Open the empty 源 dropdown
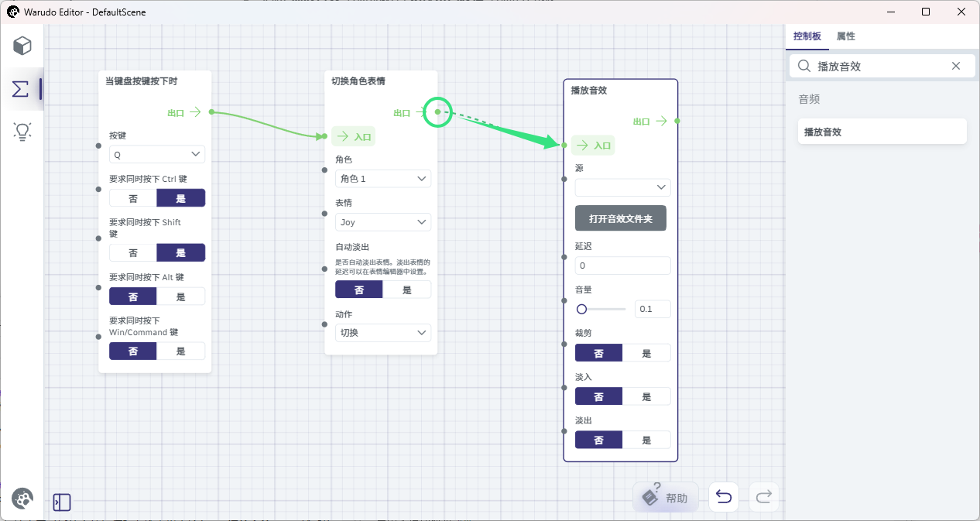The height and width of the screenshot is (521, 980). tap(623, 187)
